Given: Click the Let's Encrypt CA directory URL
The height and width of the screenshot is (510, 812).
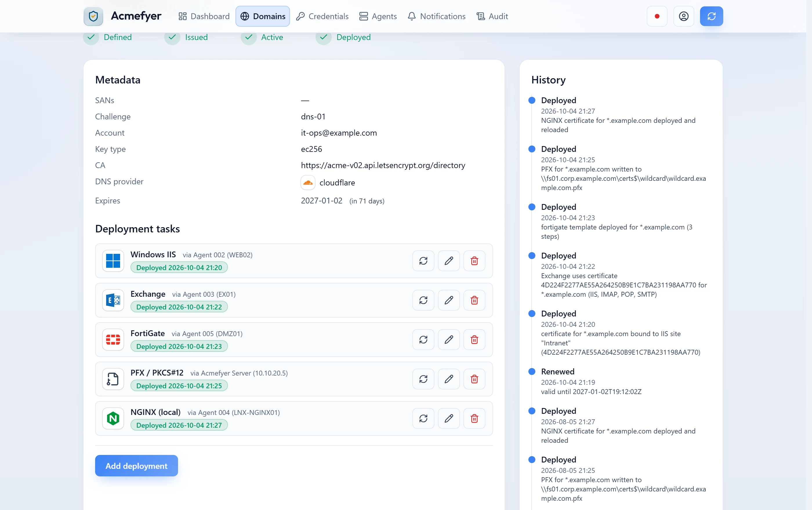Looking at the screenshot, I should point(383,165).
